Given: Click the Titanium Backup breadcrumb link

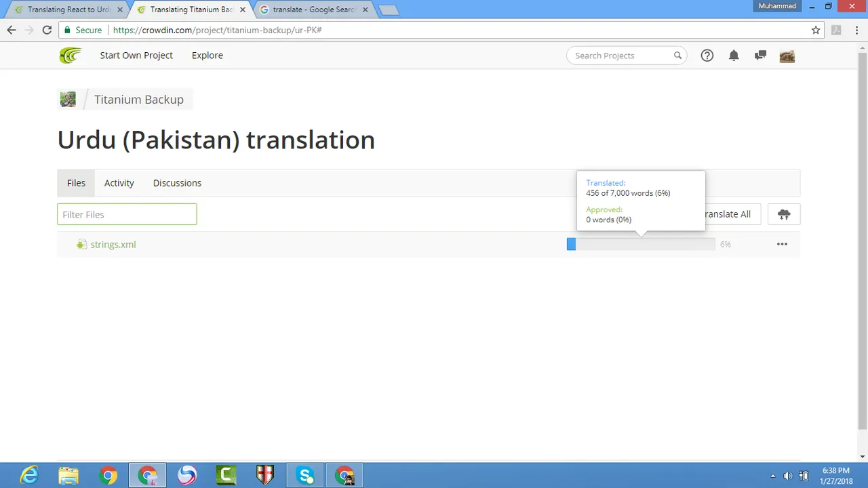Looking at the screenshot, I should pos(139,100).
